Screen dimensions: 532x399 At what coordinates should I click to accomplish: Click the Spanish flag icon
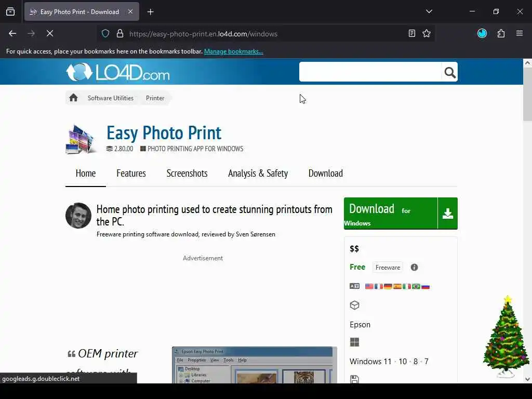tap(397, 286)
